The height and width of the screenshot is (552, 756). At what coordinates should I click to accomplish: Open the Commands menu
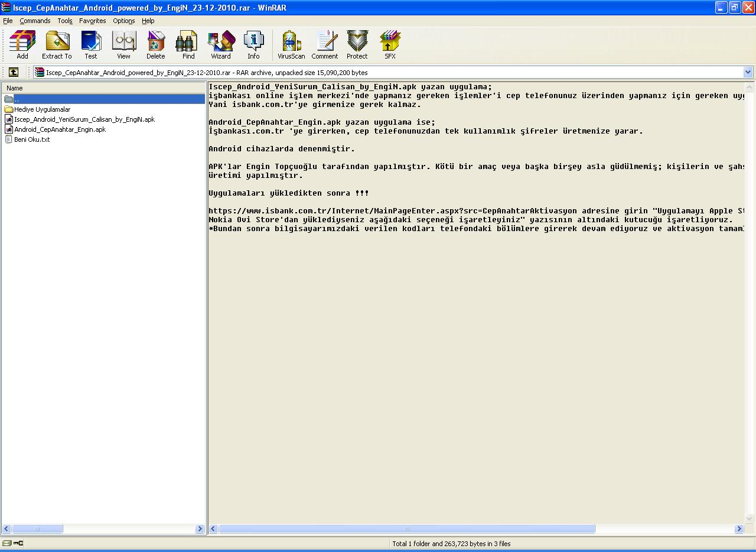click(35, 21)
